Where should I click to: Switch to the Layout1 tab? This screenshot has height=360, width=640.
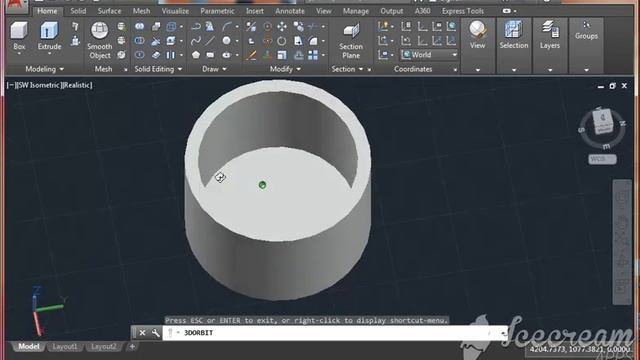pos(65,347)
